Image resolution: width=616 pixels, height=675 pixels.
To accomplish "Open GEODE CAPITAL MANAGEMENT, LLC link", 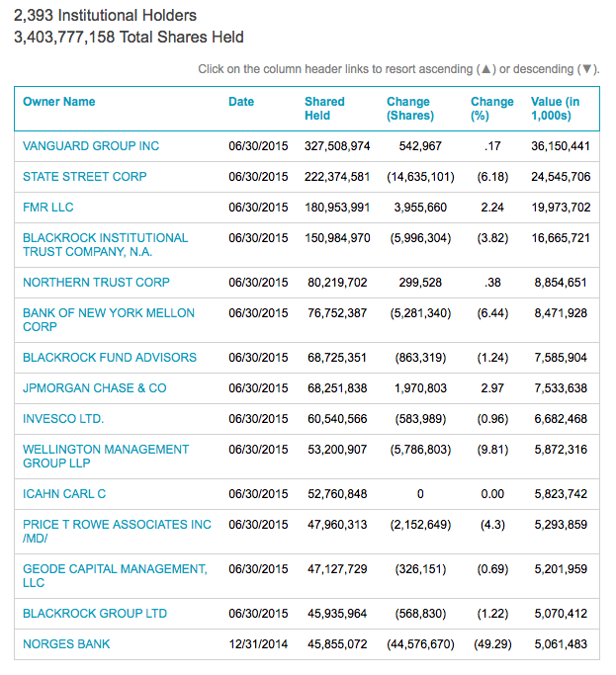I will click(x=115, y=575).
